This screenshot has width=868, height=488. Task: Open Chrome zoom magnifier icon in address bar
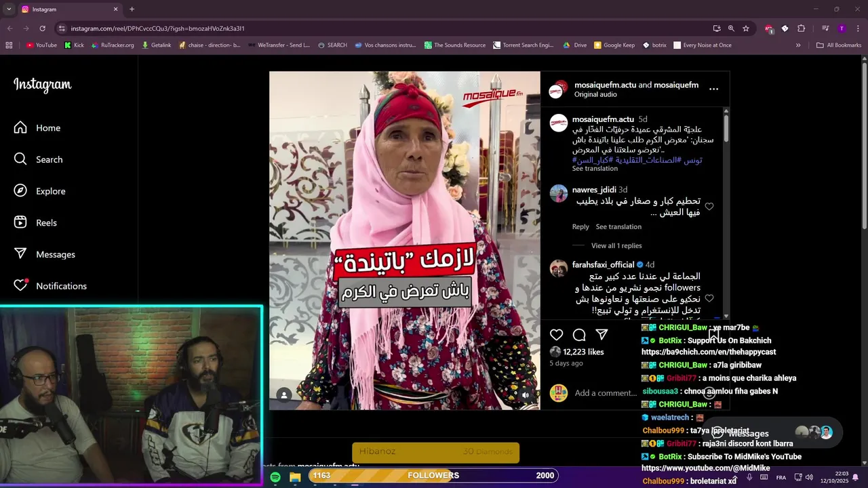(x=731, y=28)
